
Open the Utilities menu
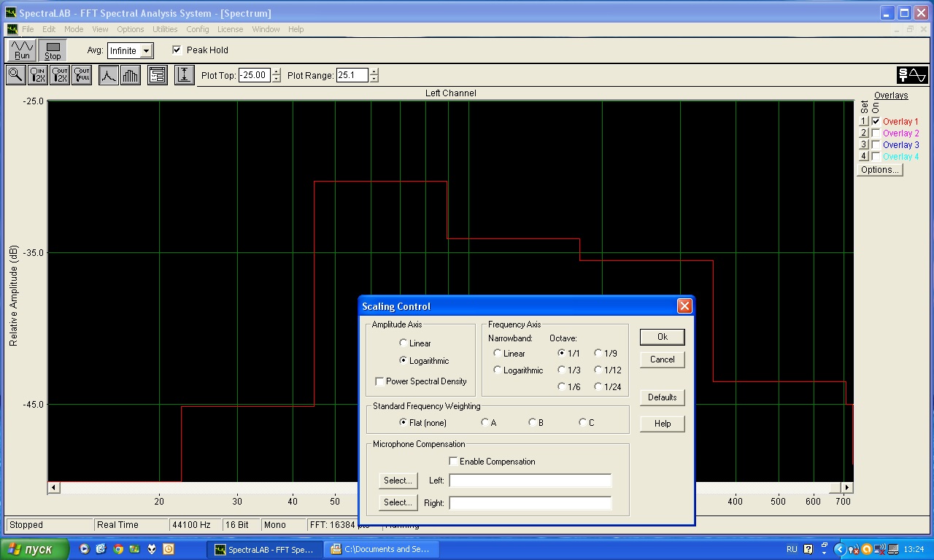pos(164,29)
